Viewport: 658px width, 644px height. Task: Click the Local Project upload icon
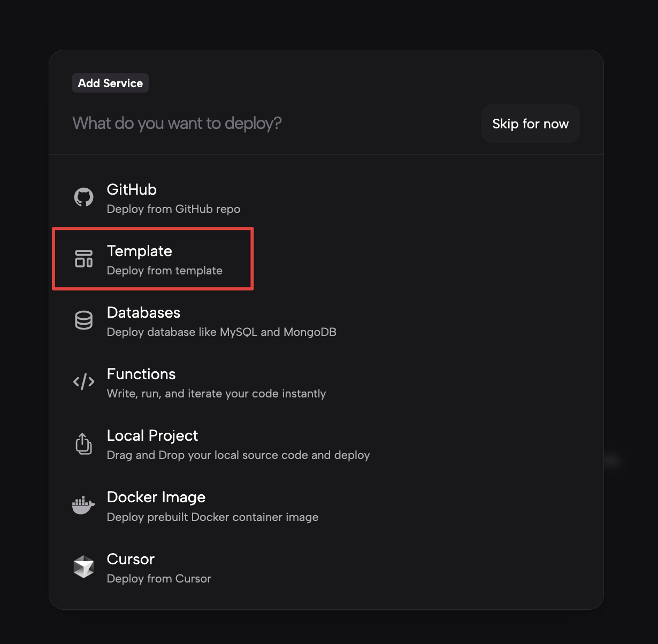(x=83, y=443)
